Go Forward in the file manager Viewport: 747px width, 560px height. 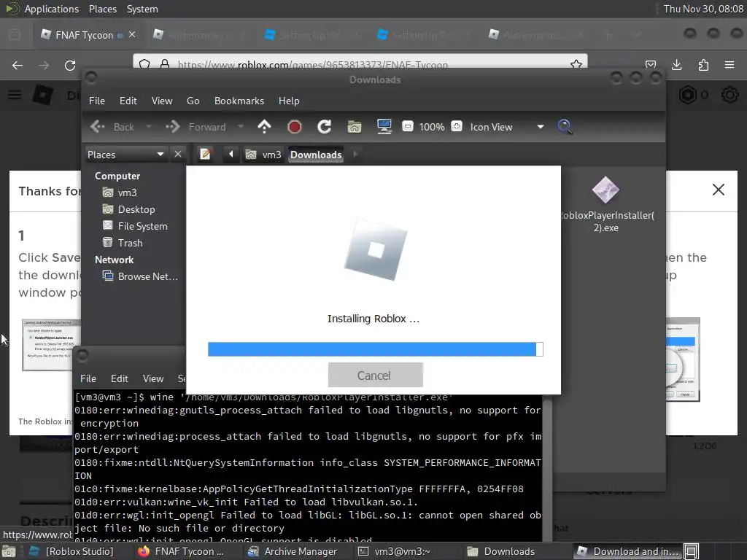point(196,127)
